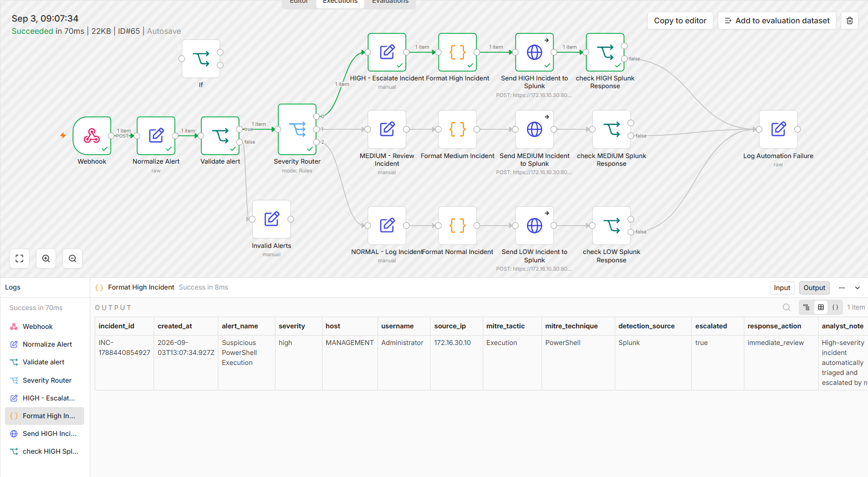This screenshot has width=868, height=477.
Task: Select the Validate alert node
Action: pyautogui.click(x=220, y=135)
